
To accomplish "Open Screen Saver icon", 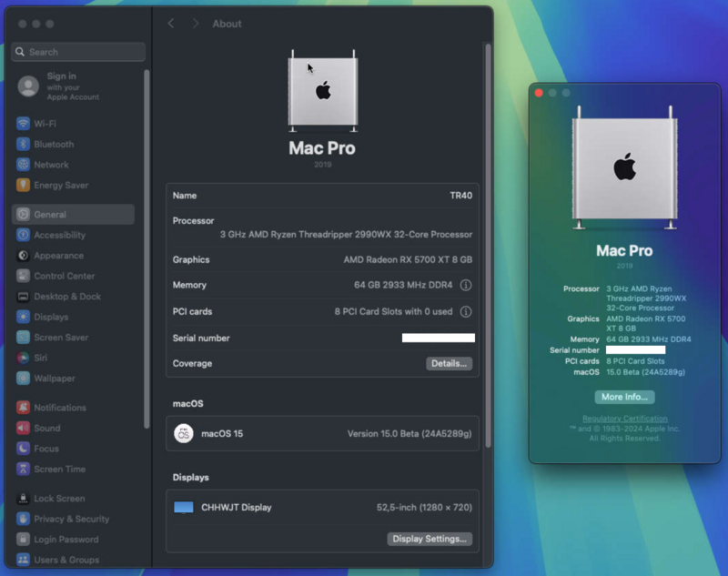I will pos(23,337).
